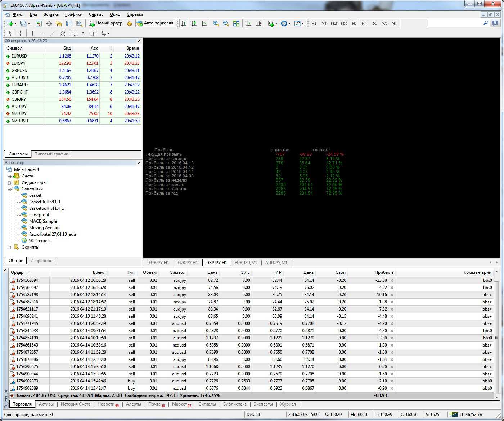Open the История Счета terminal tab
The image size is (504, 421).
pyautogui.click(x=75, y=404)
